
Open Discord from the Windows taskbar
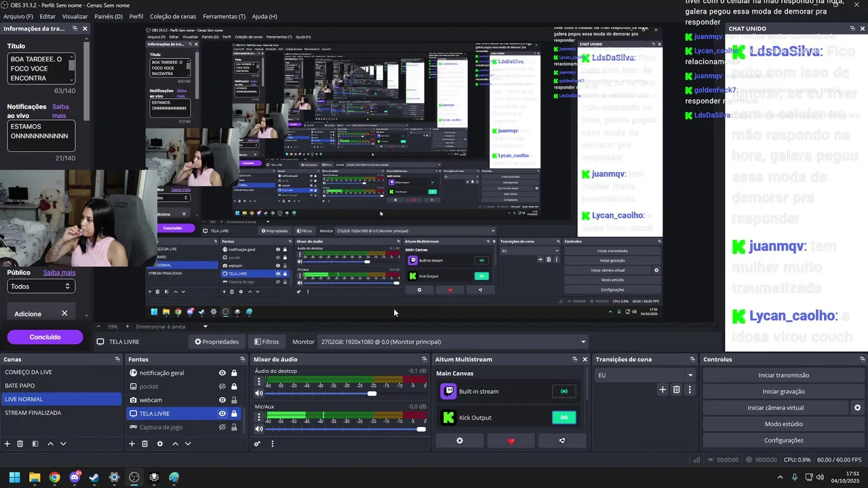[75, 477]
